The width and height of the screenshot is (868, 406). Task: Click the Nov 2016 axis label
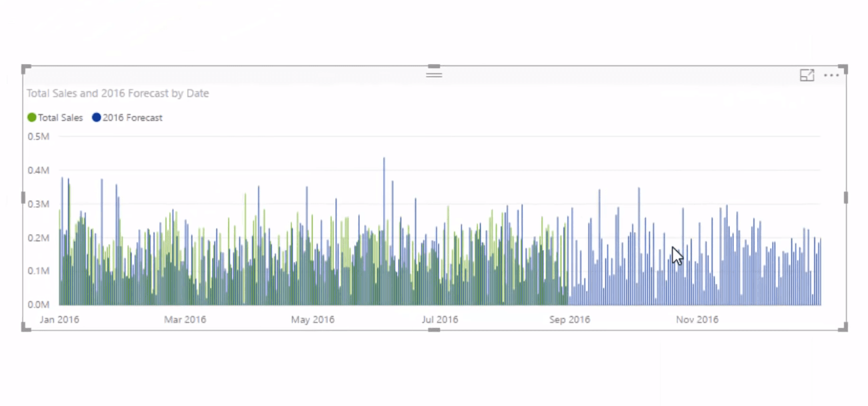pos(697,319)
